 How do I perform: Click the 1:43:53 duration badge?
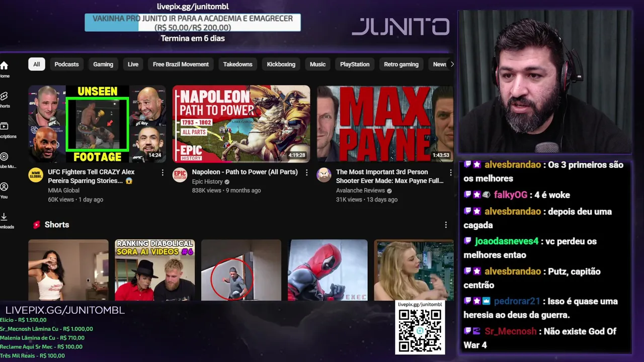coord(441,155)
